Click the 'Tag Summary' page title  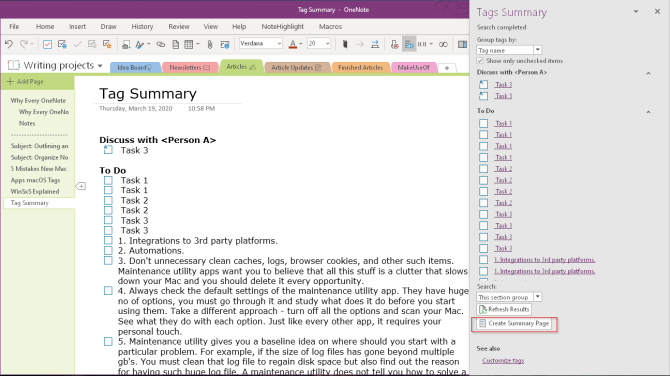pos(148,94)
